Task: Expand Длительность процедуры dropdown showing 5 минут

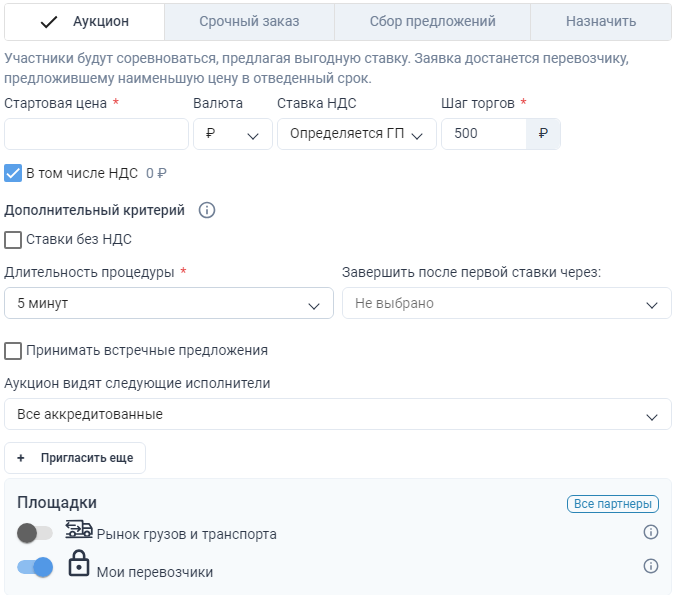Action: [169, 303]
